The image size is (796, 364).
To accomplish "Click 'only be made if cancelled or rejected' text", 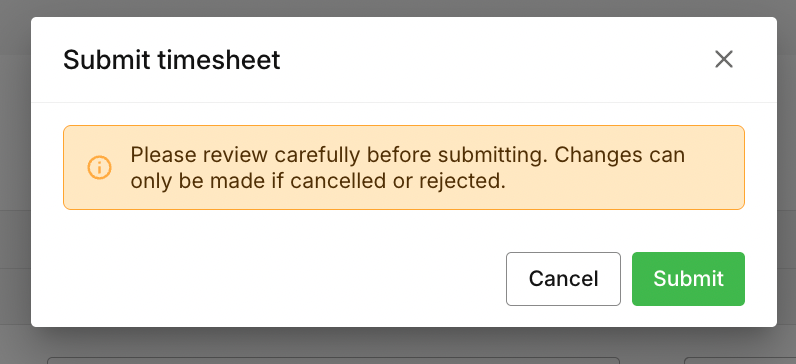I will [x=318, y=181].
